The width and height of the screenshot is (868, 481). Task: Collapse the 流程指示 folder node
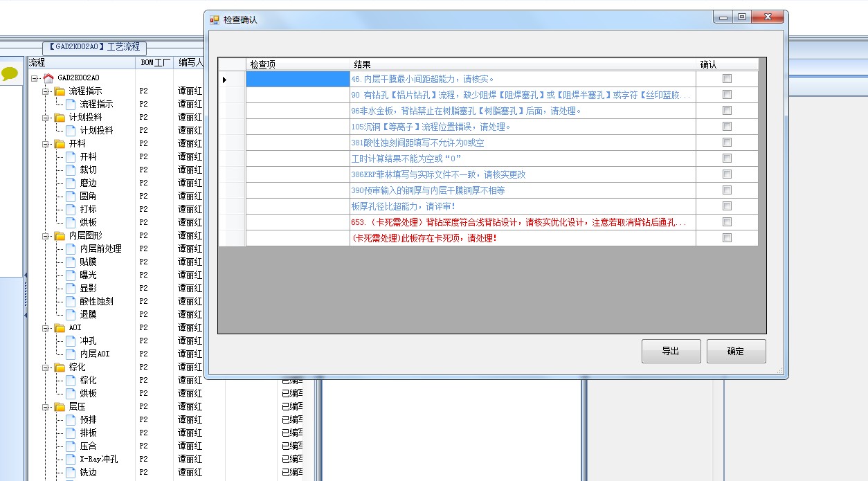(46, 91)
